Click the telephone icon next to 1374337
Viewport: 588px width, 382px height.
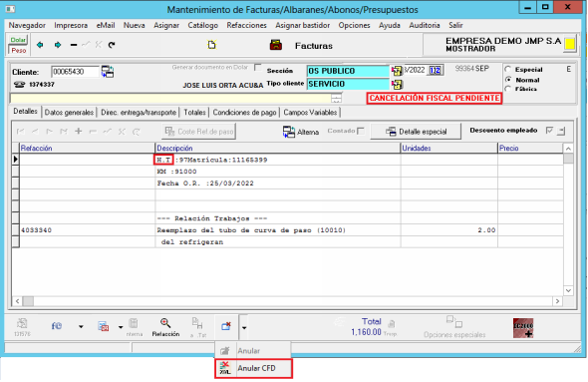click(x=20, y=85)
